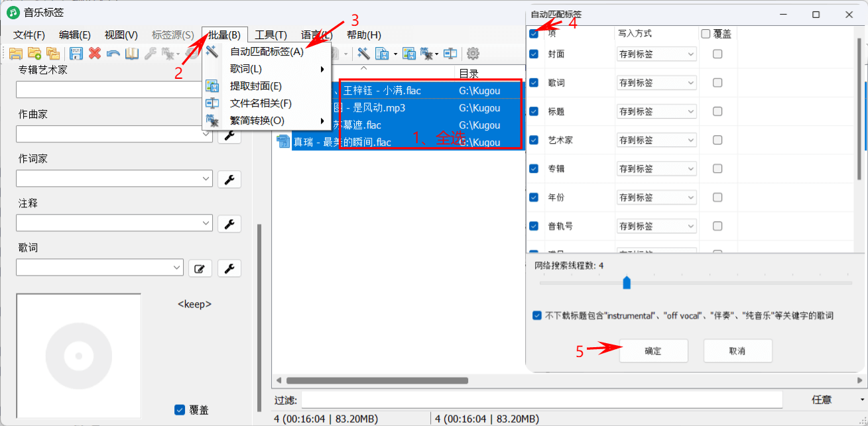This screenshot has height=426, width=868.
Task: Click the album cover art placeholder
Action: (x=78, y=356)
